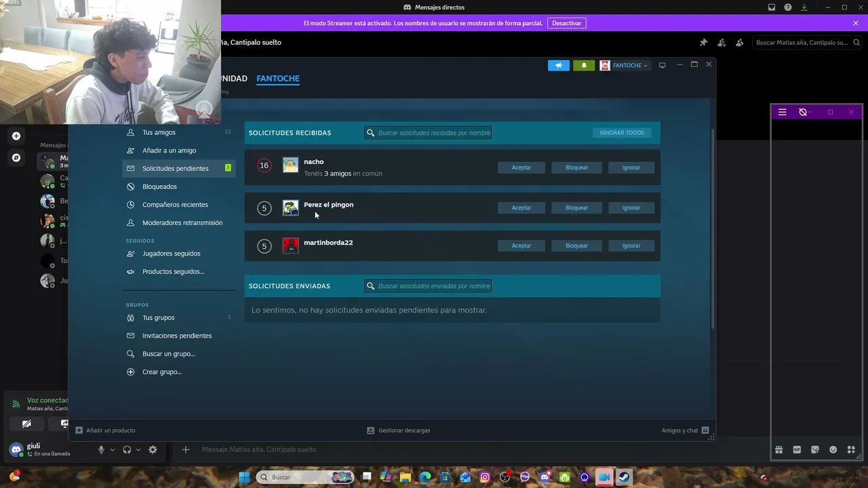This screenshot has height=488, width=868.
Task: Click Discord green update download icon
Action: [x=804, y=7]
